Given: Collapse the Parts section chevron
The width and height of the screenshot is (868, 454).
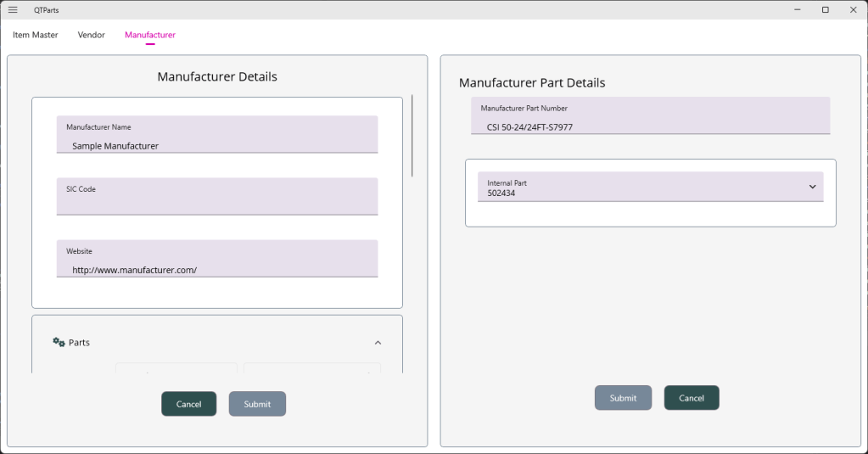Looking at the screenshot, I should click(x=378, y=343).
